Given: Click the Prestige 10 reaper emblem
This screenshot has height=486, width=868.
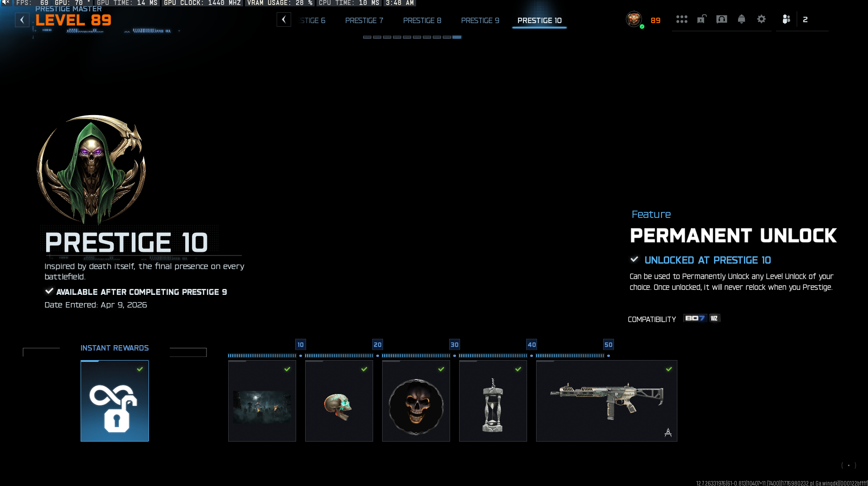Looking at the screenshot, I should coord(91,170).
